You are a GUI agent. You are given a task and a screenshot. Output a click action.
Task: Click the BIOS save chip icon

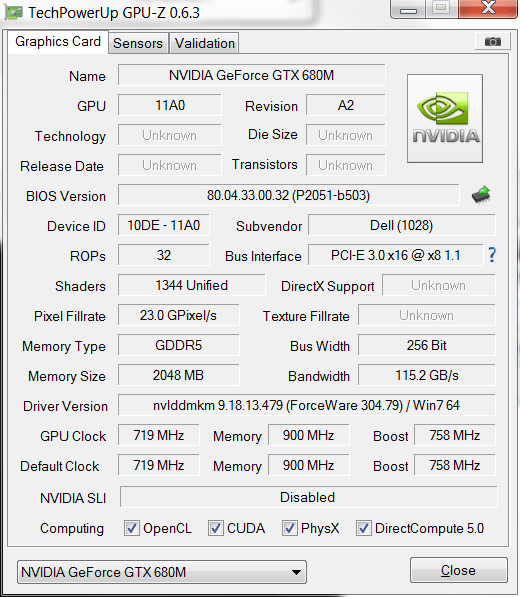pos(481,195)
